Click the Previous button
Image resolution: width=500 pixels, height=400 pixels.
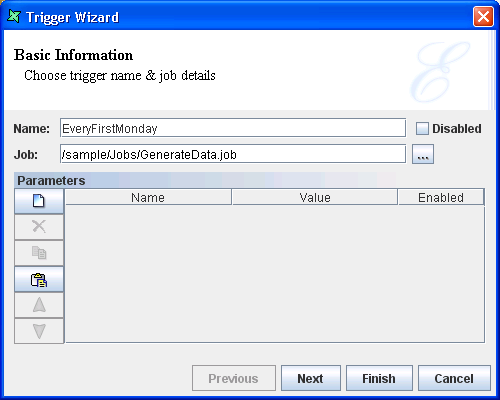[234, 378]
